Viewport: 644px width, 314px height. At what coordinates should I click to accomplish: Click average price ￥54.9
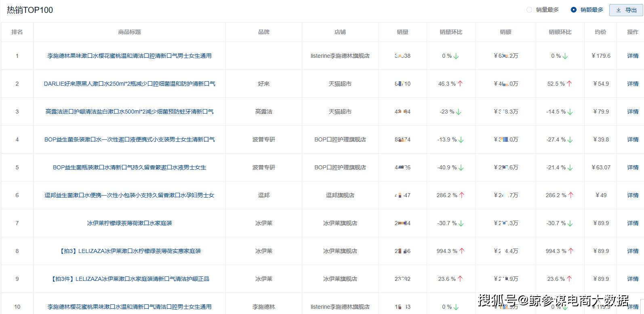coord(601,84)
